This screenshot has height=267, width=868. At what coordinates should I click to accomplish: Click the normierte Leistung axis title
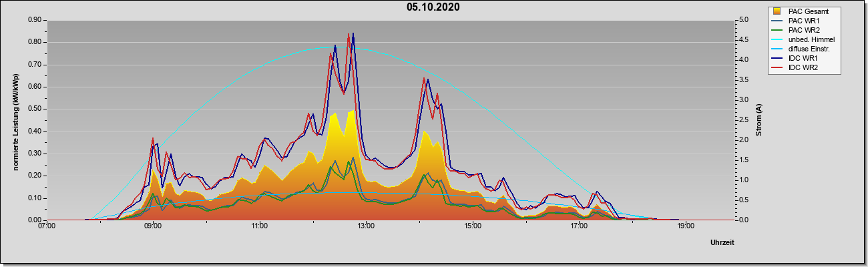[15, 120]
